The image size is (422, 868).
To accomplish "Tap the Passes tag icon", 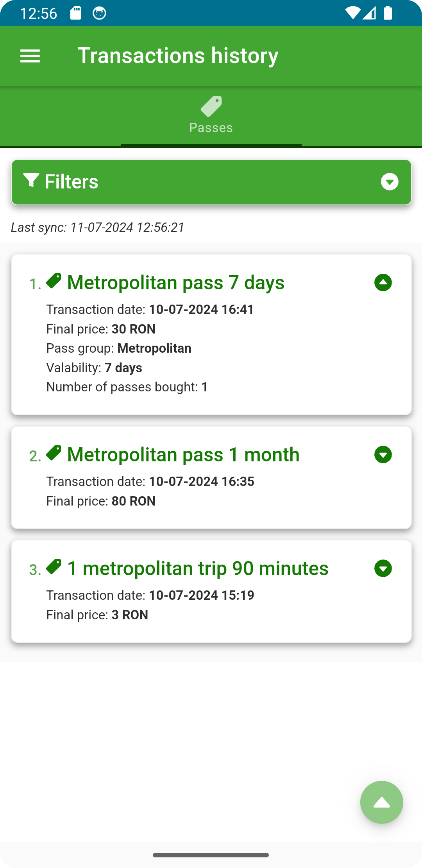I will [211, 106].
